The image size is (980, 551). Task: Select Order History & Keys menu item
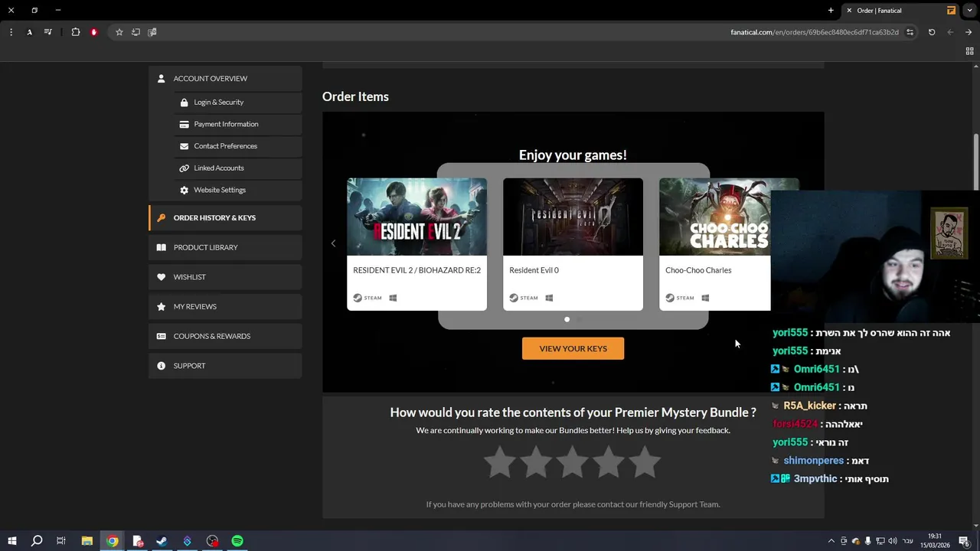(x=225, y=218)
